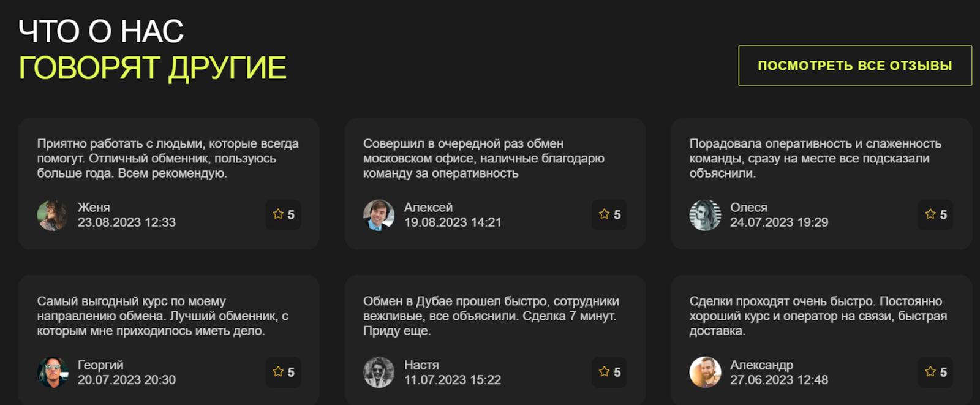The image size is (980, 405).
Task: Click star rating icon on Олеся's review
Action: coord(930,214)
